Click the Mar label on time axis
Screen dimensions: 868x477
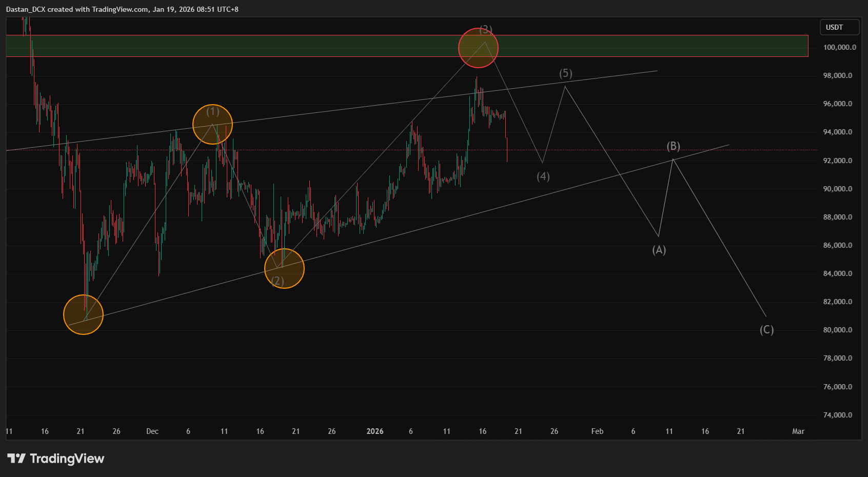click(x=798, y=431)
